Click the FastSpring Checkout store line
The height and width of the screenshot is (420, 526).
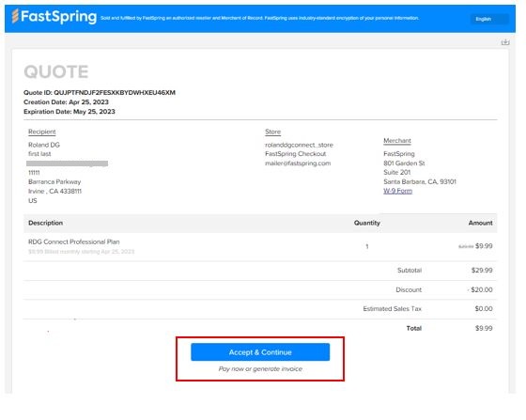click(295, 154)
